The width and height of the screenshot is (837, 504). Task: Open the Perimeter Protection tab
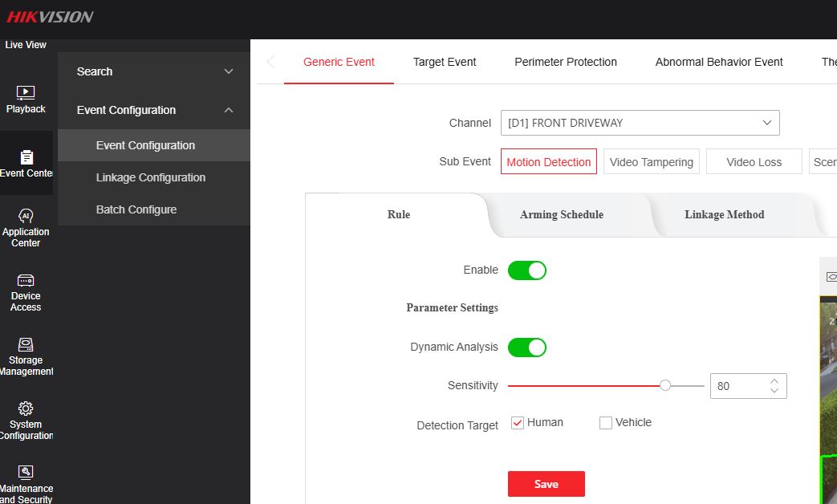(565, 62)
